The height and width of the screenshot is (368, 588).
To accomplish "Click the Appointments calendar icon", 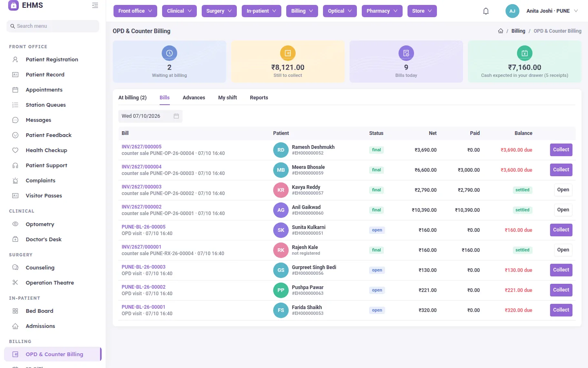I will pos(16,90).
